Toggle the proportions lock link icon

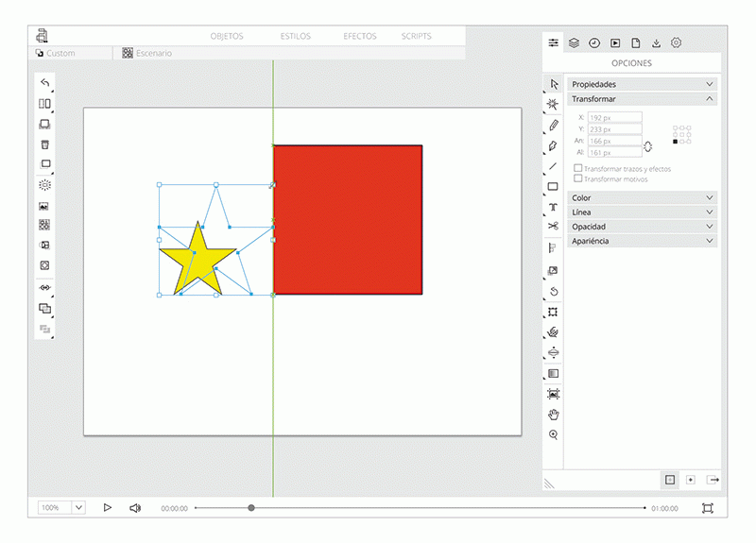[648, 146]
